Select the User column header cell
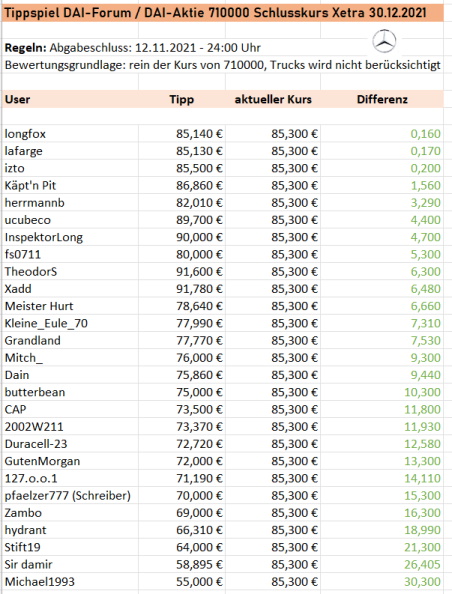Viewport: 452px width, 594px height. pos(70,99)
